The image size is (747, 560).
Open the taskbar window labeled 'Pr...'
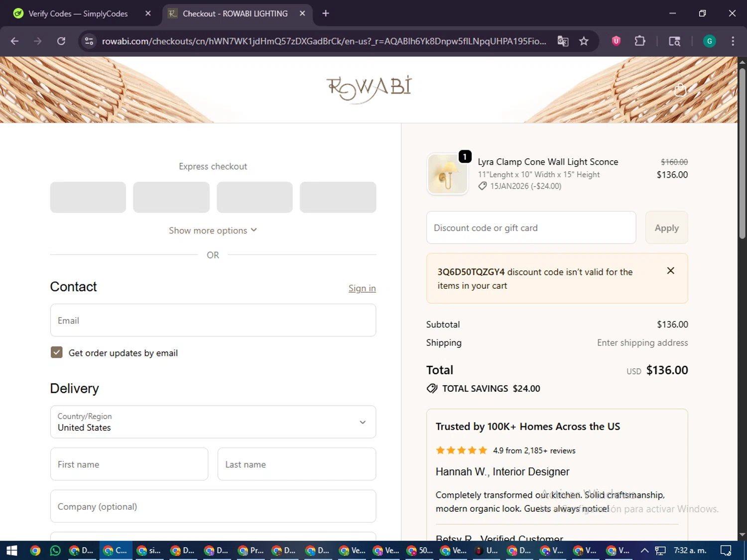tap(250, 551)
